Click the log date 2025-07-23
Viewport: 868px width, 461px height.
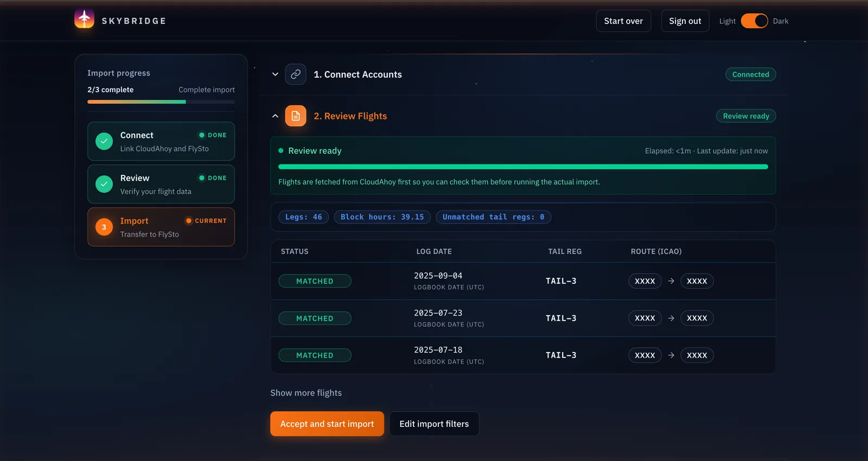coord(438,313)
